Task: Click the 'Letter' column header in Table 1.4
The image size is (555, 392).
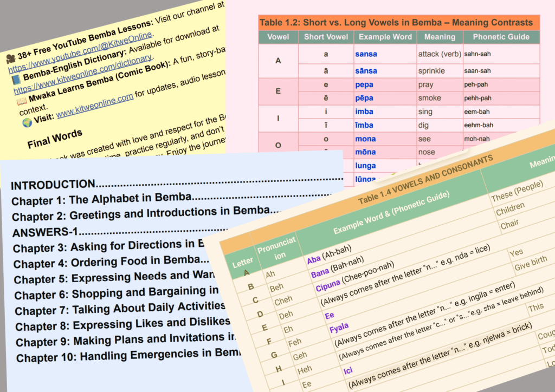Action: point(242,263)
